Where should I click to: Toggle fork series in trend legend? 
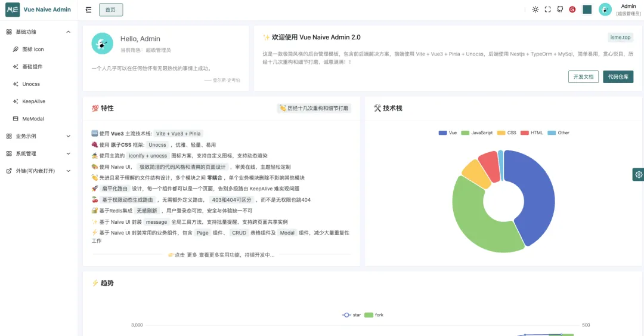374,315
